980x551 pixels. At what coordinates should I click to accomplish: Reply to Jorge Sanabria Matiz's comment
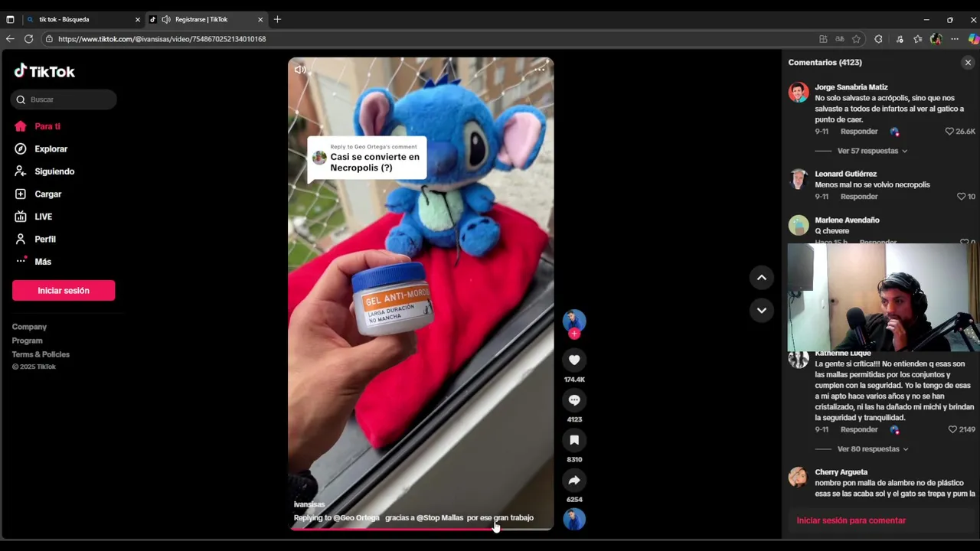pos(859,132)
